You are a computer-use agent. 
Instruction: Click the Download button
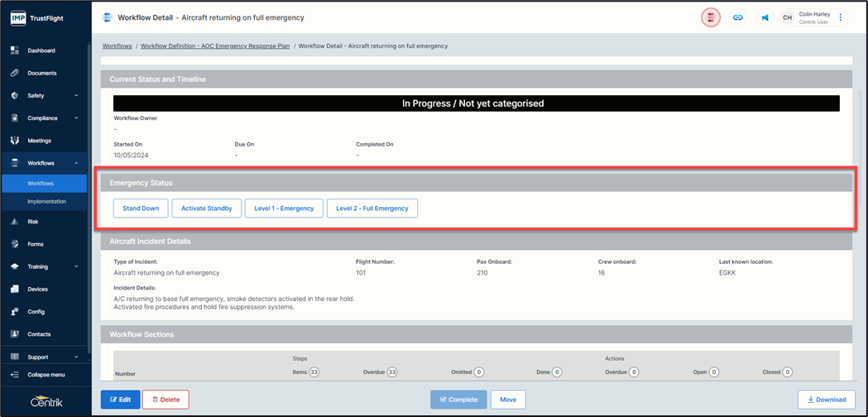click(x=827, y=400)
